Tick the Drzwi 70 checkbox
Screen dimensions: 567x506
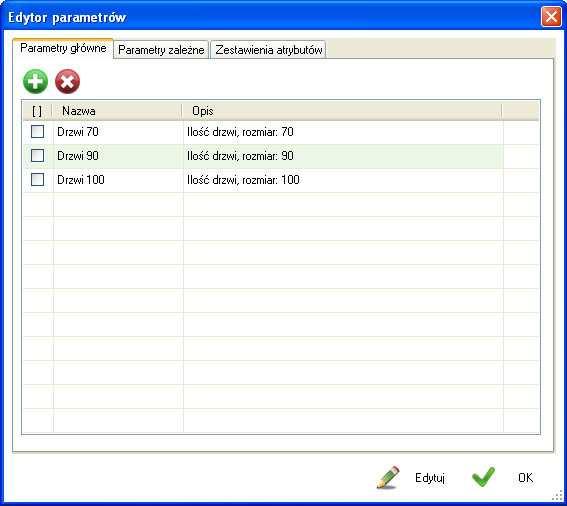38,132
